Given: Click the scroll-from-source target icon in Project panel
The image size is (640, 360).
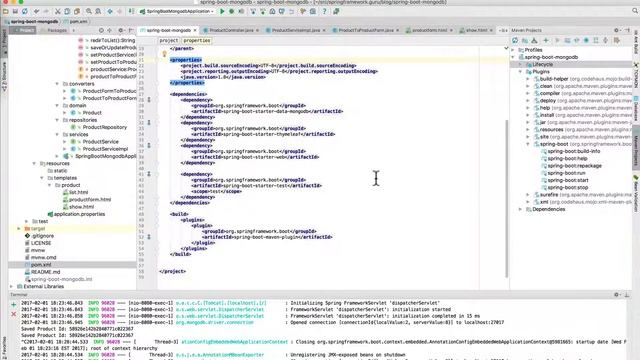Looking at the screenshot, I should pos(101,30).
